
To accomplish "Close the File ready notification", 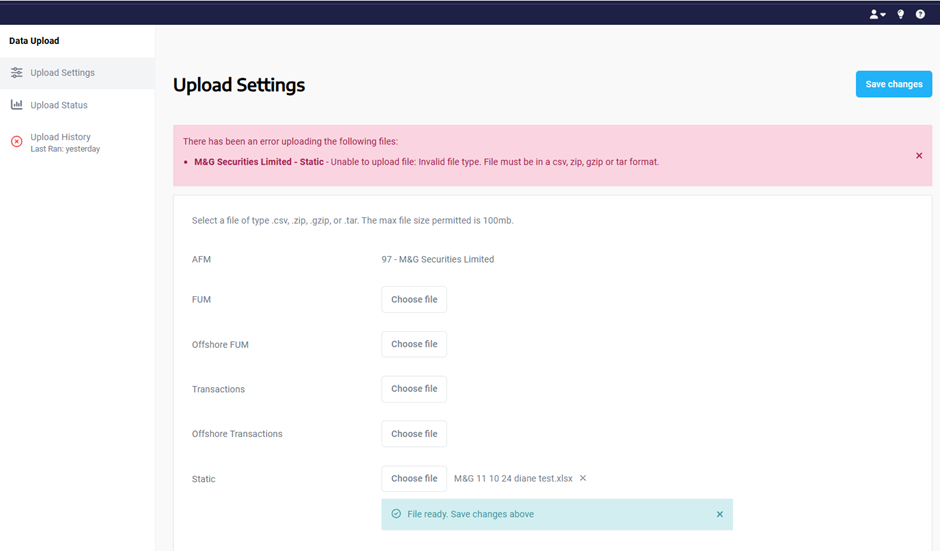I will click(719, 514).
